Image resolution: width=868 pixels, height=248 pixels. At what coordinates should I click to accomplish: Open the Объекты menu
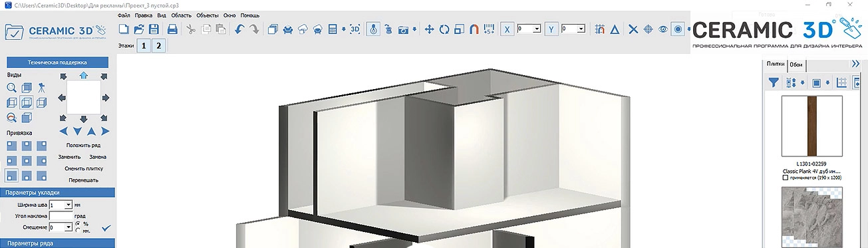click(x=208, y=15)
